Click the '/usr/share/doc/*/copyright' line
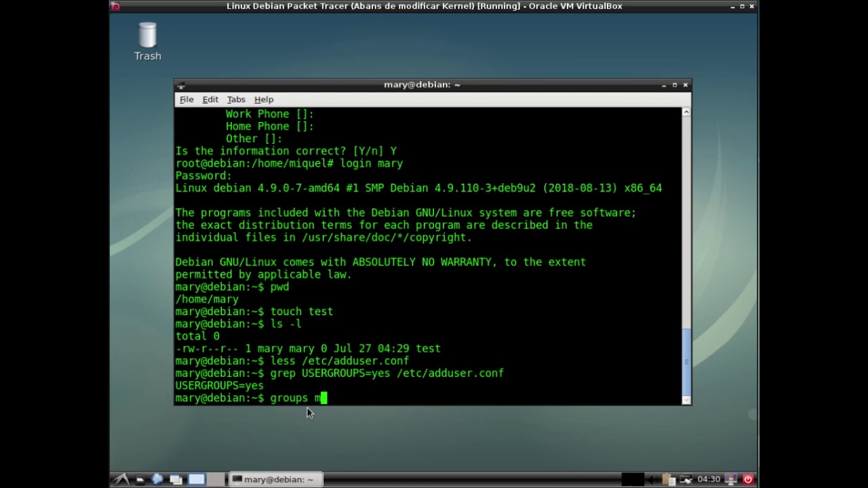The height and width of the screenshot is (488, 868). [323, 237]
